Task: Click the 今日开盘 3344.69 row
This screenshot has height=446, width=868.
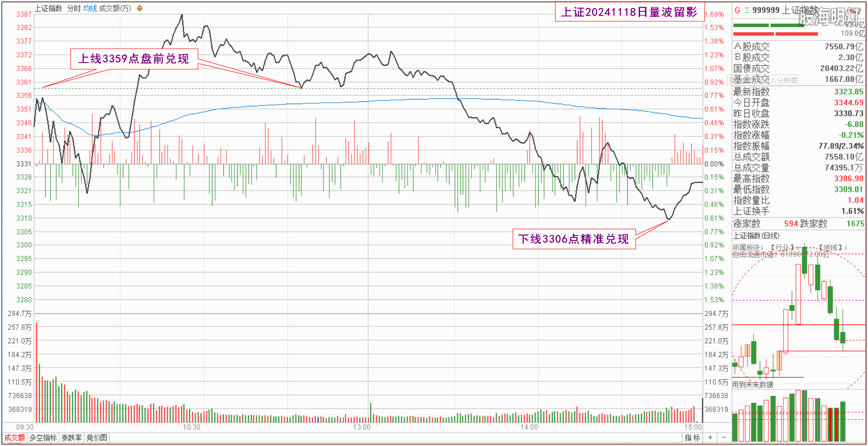Action: tap(798, 103)
